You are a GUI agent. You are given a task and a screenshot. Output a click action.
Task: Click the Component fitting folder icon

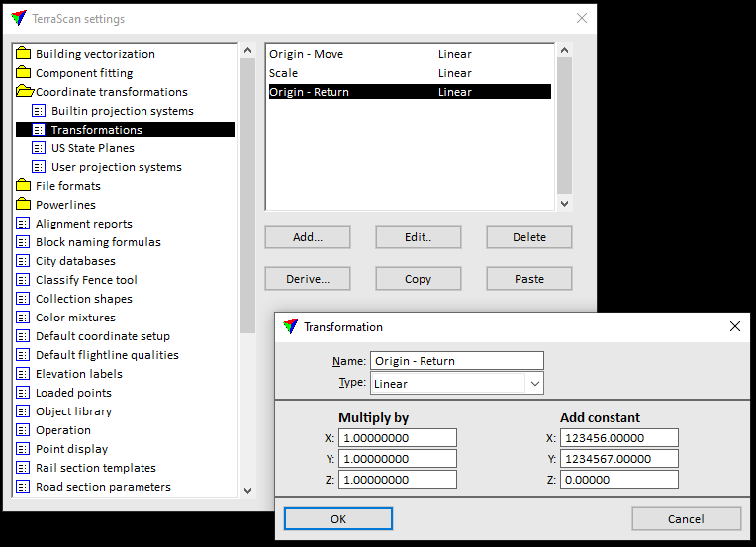click(24, 73)
